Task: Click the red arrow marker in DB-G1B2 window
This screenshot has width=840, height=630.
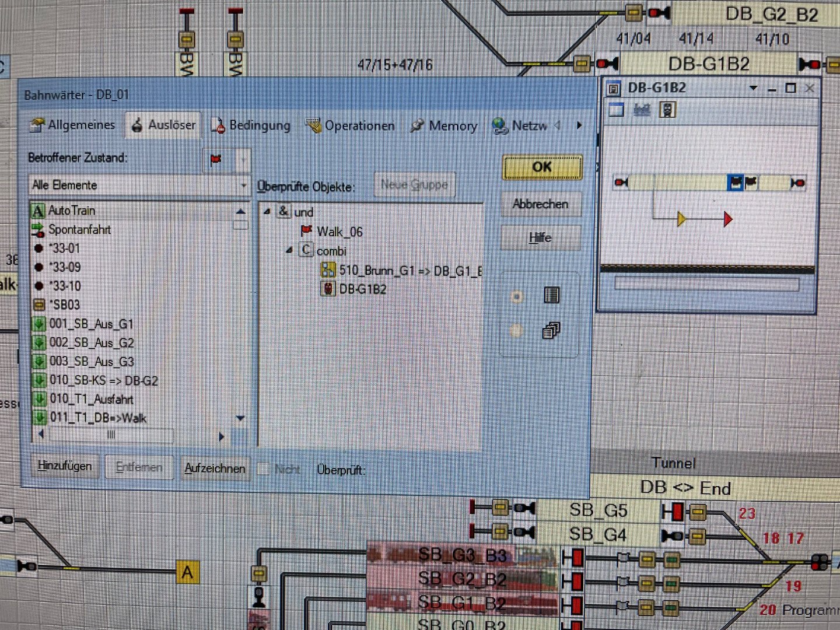Action: click(x=727, y=219)
